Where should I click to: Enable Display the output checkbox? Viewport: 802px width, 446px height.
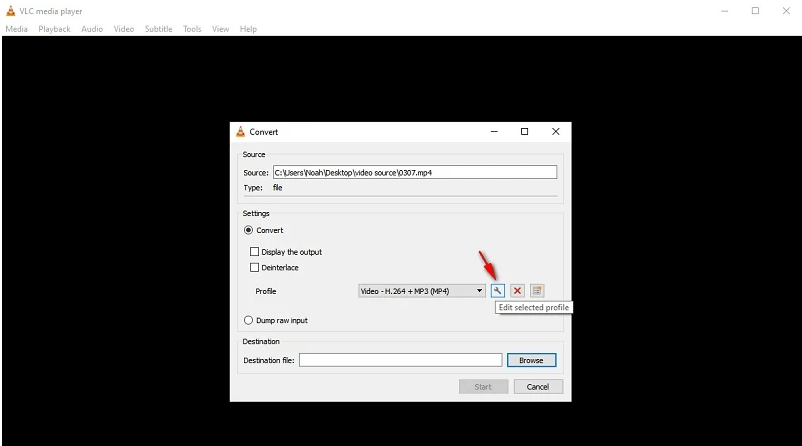tap(254, 252)
